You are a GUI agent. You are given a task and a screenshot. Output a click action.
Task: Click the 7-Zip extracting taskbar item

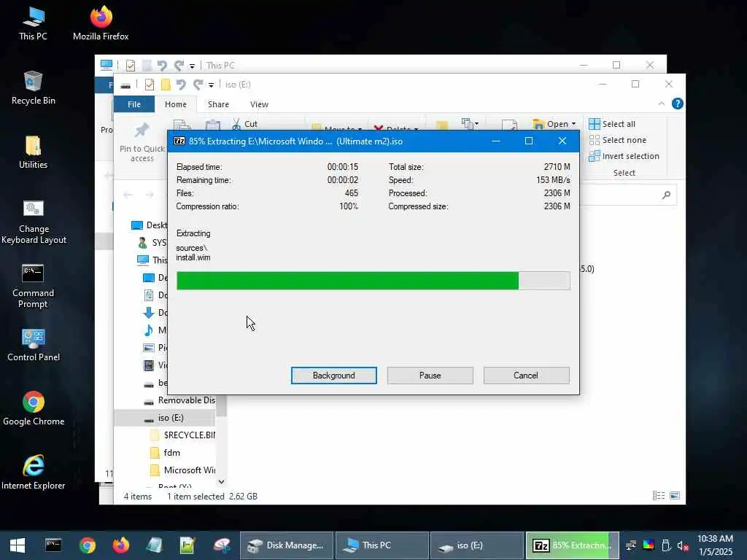(572, 545)
